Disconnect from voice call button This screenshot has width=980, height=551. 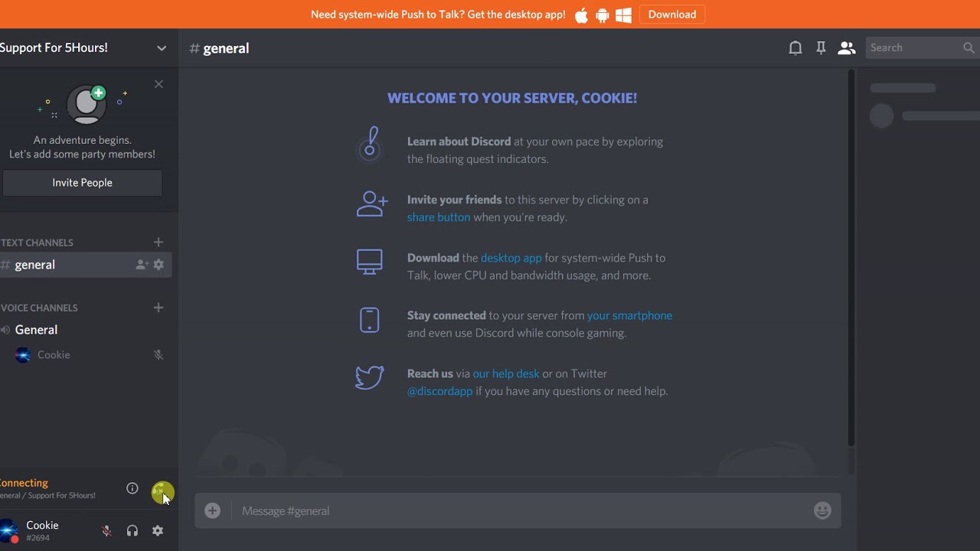(x=162, y=492)
